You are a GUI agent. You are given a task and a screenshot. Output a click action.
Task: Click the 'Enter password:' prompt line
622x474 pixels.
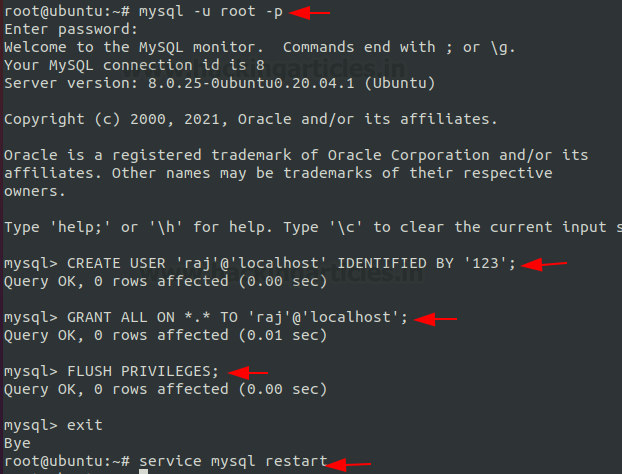(71, 30)
